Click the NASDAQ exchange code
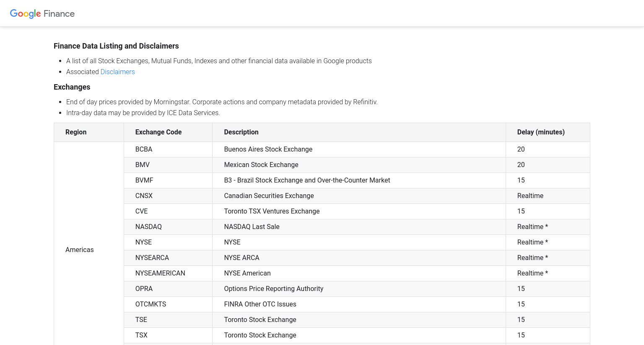The height and width of the screenshot is (345, 644). [x=148, y=227]
